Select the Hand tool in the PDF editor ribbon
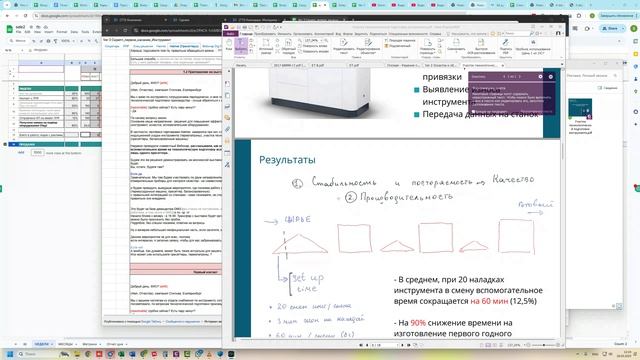Image resolution: width=640 pixels, height=360 pixels. [x=229, y=45]
